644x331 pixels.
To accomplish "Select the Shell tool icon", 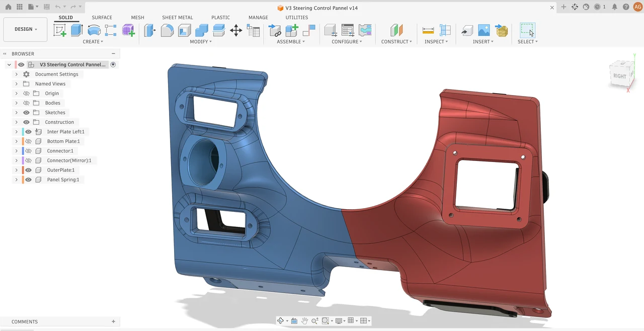I will (x=184, y=30).
